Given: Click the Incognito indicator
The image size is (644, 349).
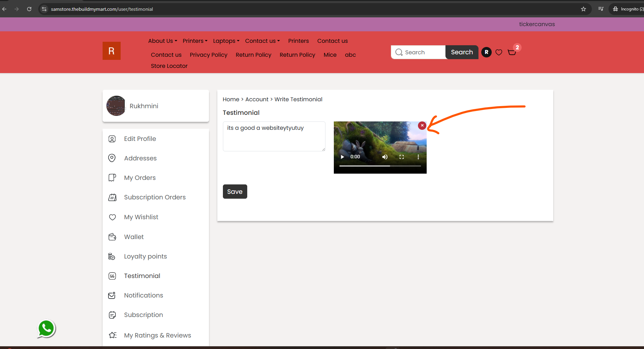Looking at the screenshot, I should (x=628, y=9).
